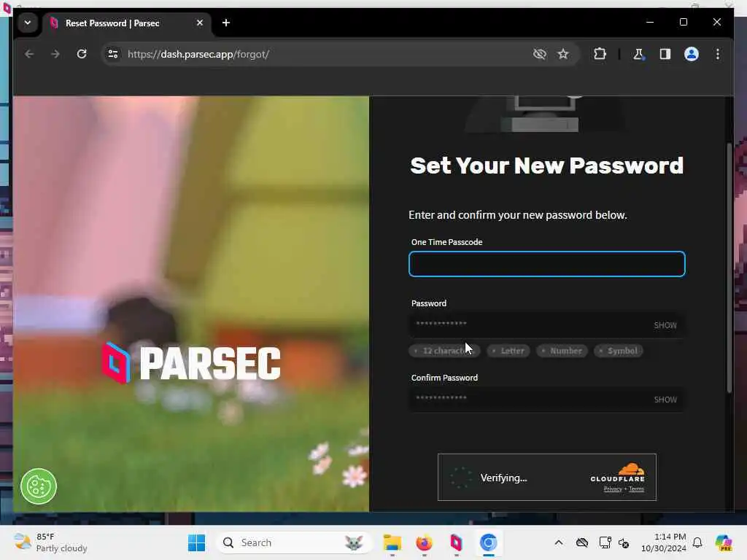The height and width of the screenshot is (560, 747).
Task: Open Chromium browser in the taskbar
Action: (x=488, y=542)
